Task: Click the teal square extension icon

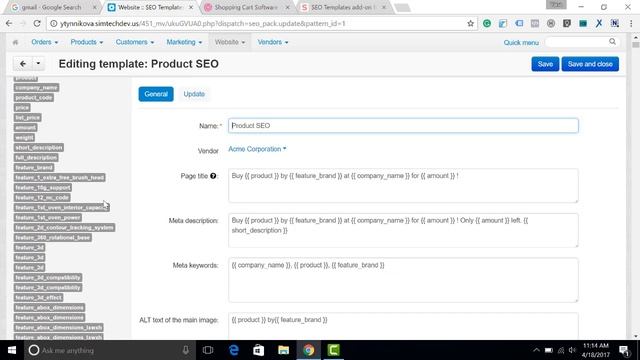Action: (x=583, y=24)
